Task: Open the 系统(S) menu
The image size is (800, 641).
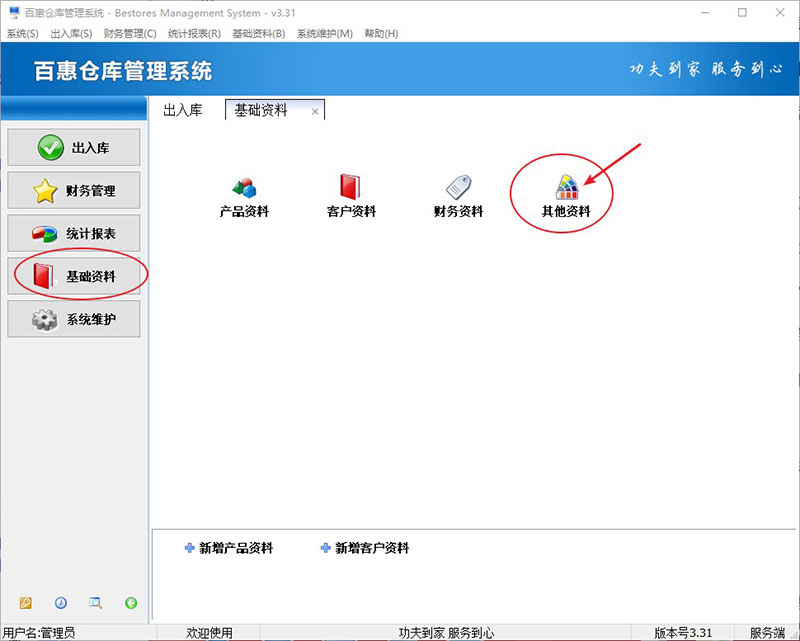Action: point(22,33)
